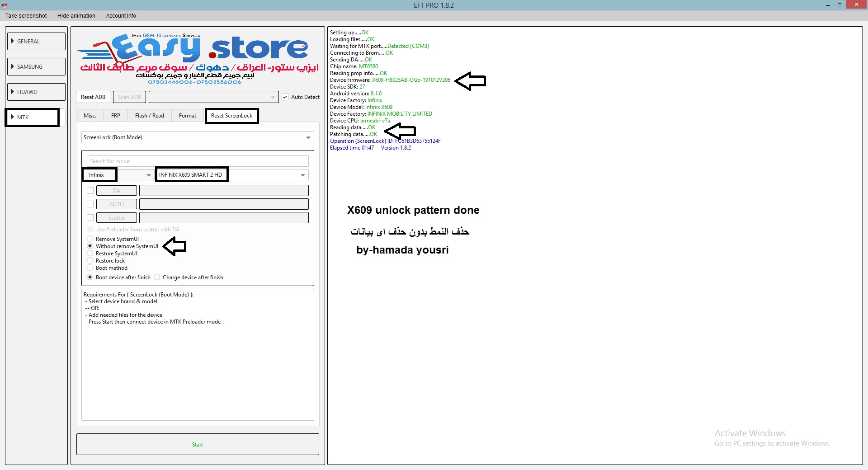Toggle the AUTH file checkbox
The height and width of the screenshot is (470, 868).
pyautogui.click(x=90, y=204)
